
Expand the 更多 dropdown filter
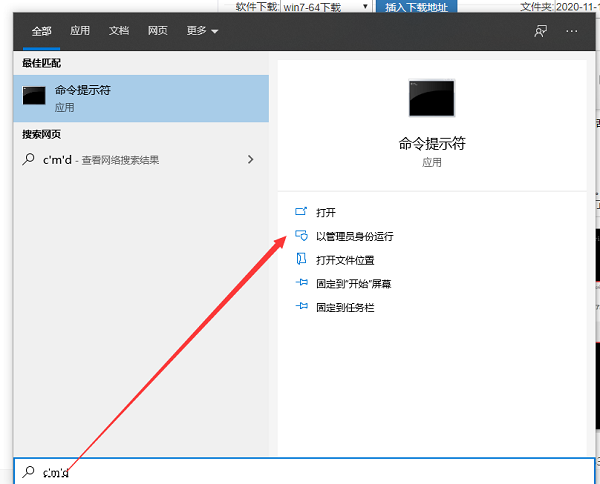pyautogui.click(x=202, y=31)
